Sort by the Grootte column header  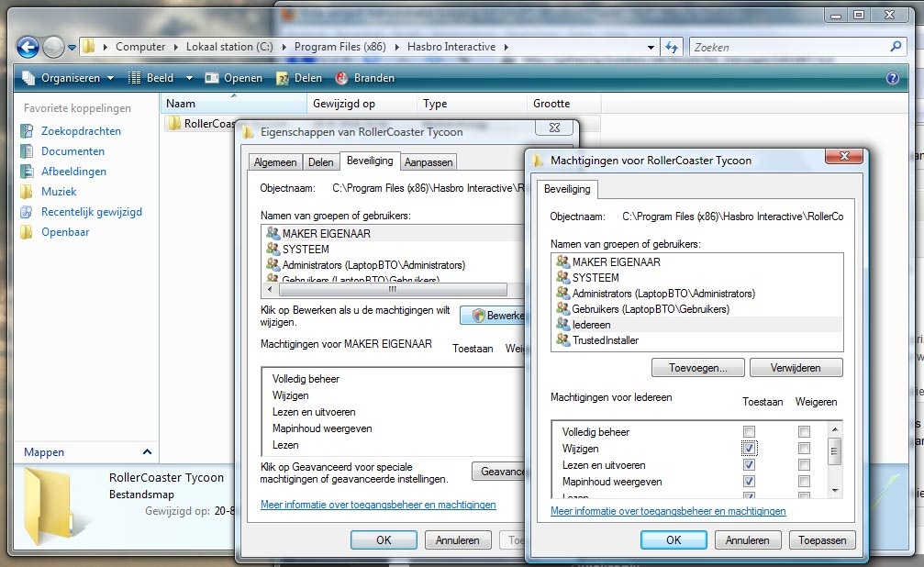[x=563, y=104]
